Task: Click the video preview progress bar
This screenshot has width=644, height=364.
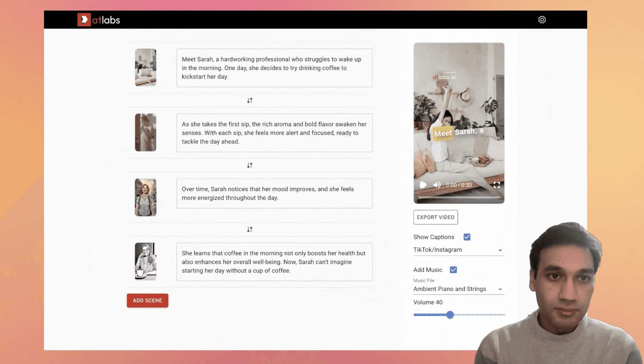Action: tap(458, 198)
